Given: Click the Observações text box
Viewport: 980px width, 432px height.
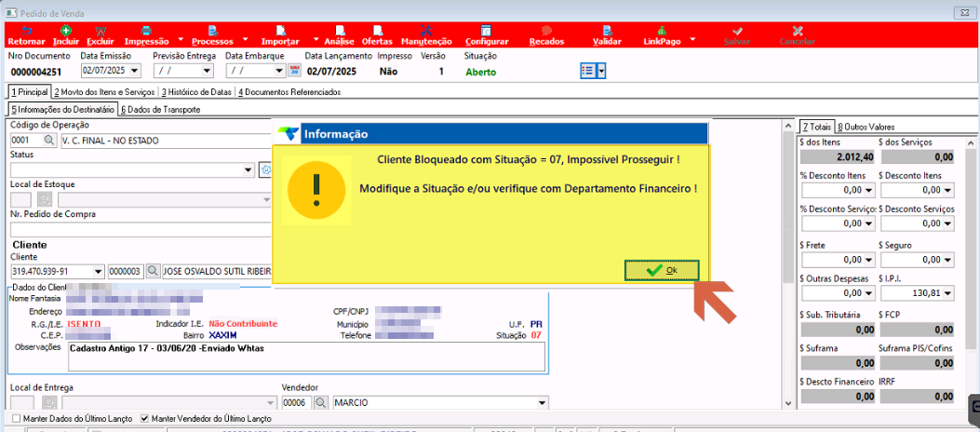Looking at the screenshot, I should click(306, 357).
